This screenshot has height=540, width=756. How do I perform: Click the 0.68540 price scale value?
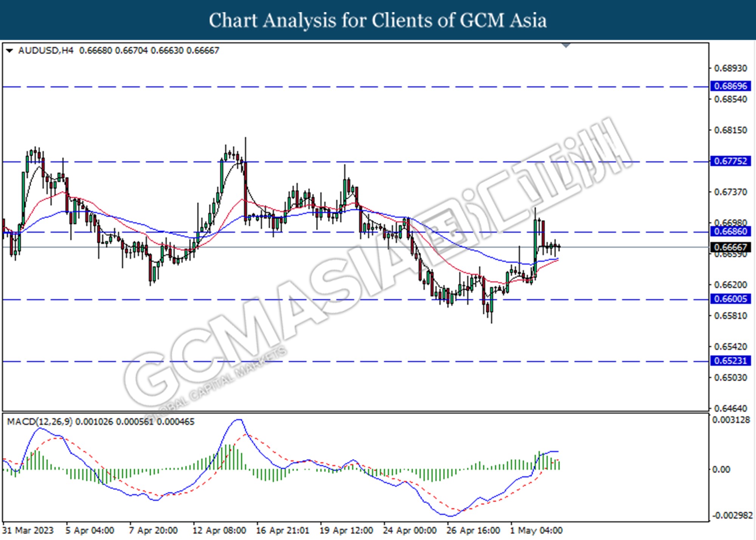[730, 99]
